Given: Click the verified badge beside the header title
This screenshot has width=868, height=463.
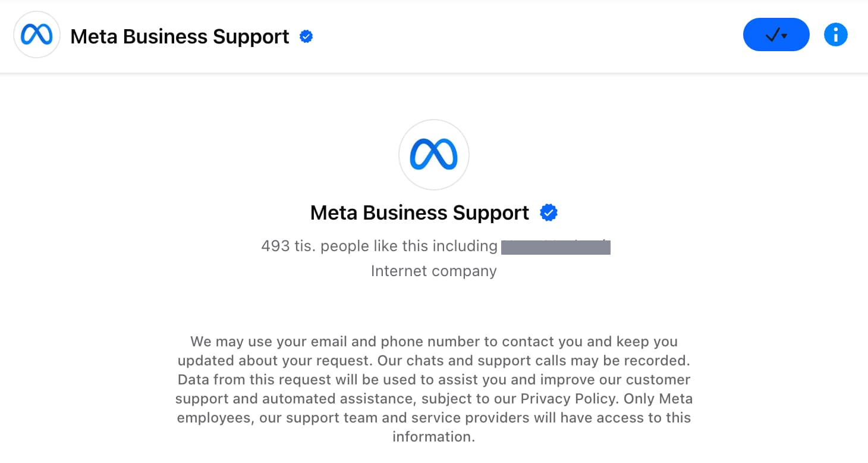Looking at the screenshot, I should [306, 37].
